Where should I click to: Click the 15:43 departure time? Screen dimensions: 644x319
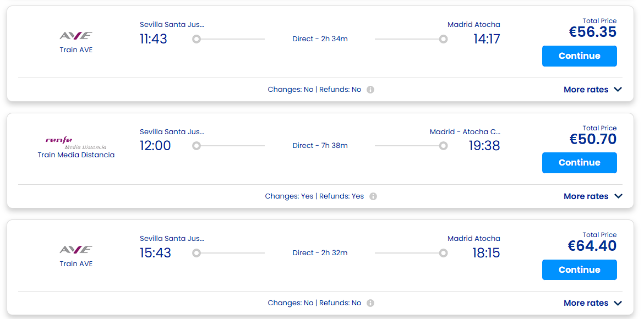point(155,253)
